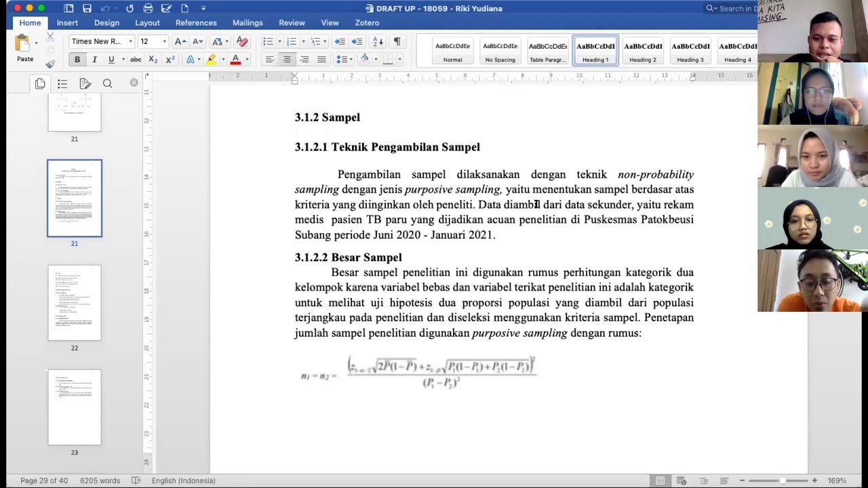Increase paragraph indent
This screenshot has width=868, height=488.
point(357,41)
